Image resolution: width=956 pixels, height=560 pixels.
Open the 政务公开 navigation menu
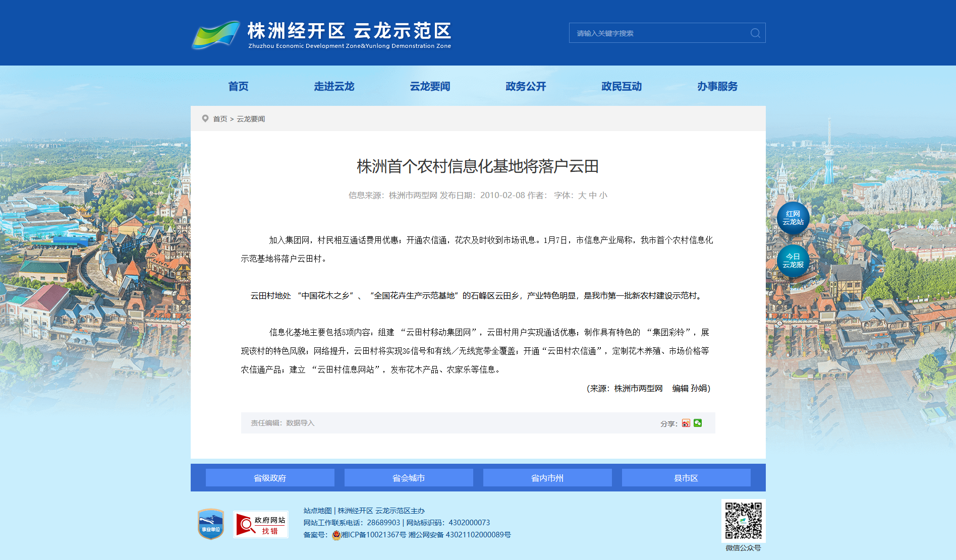coord(526,86)
